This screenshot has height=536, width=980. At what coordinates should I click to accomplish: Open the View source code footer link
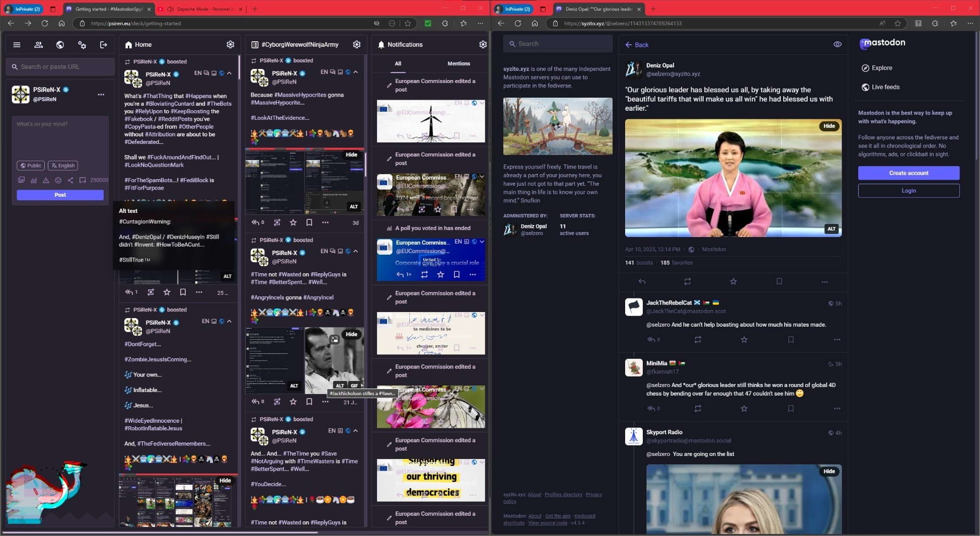(x=548, y=523)
